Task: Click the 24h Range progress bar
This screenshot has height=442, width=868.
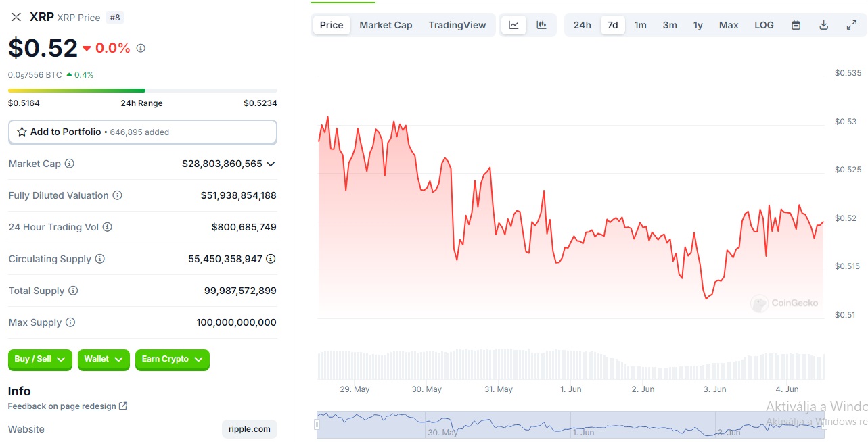Action: click(x=143, y=90)
